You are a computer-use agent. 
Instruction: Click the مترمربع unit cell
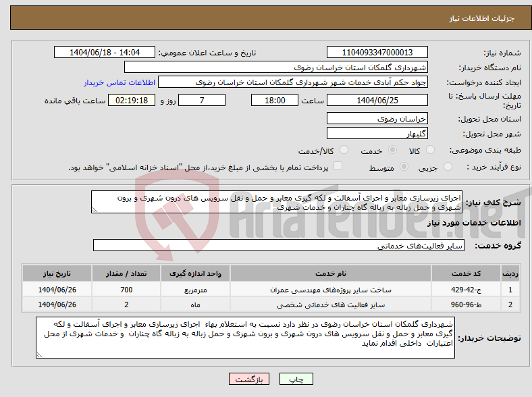[x=195, y=290]
